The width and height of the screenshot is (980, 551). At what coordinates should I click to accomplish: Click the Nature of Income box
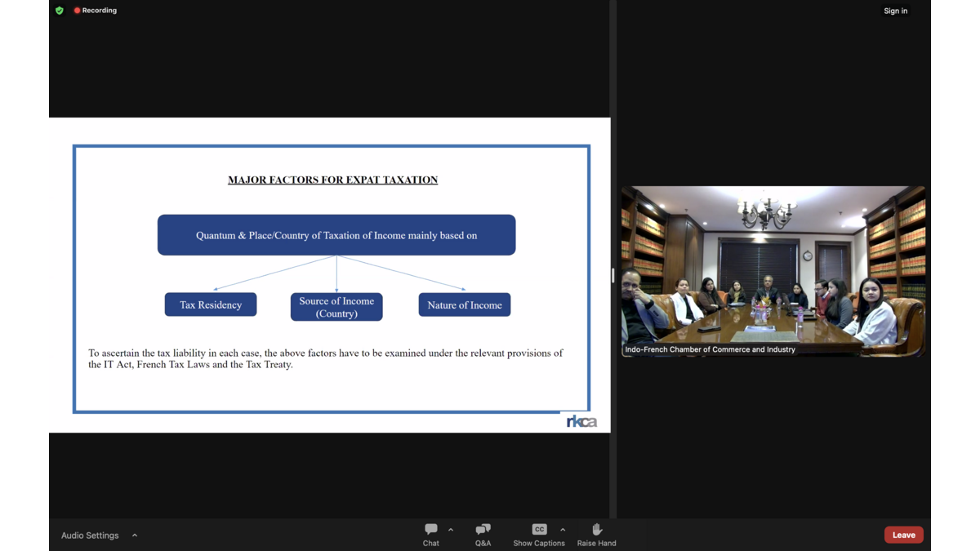pyautogui.click(x=465, y=304)
